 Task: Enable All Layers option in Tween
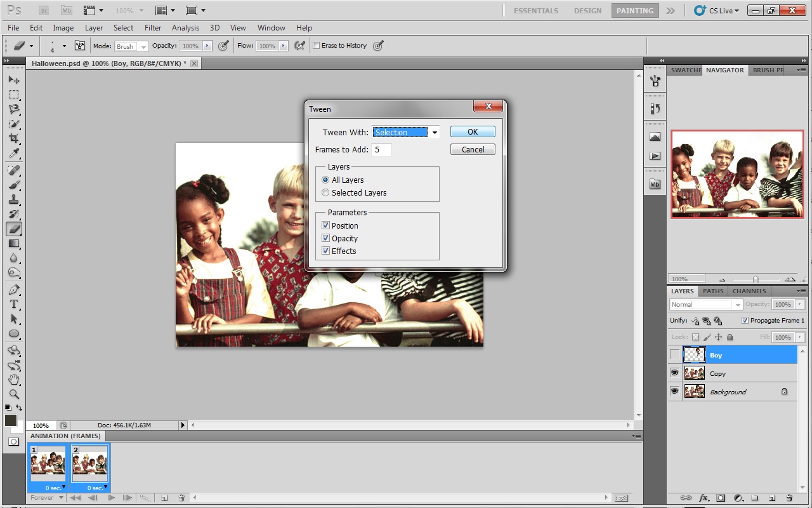(325, 180)
